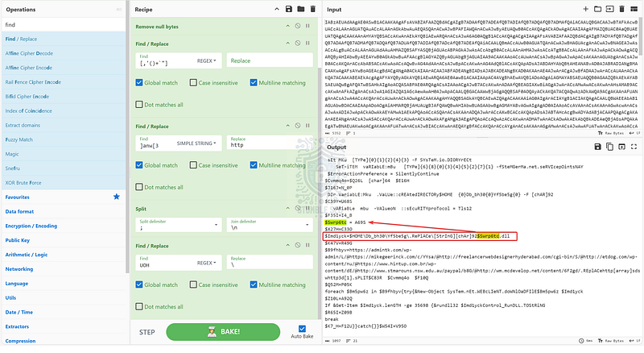644x353 pixels.
Task: Click the operations search field containing find
Action: point(64,25)
